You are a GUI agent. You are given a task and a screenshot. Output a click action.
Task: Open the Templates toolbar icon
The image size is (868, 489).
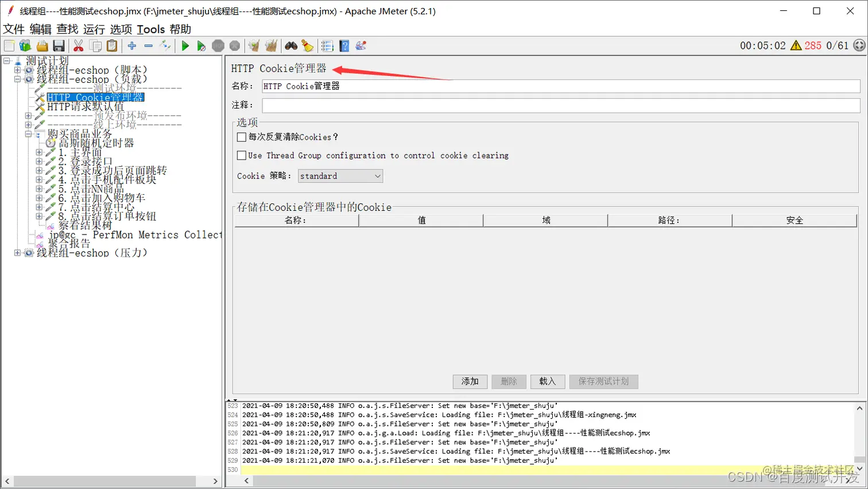coord(25,46)
